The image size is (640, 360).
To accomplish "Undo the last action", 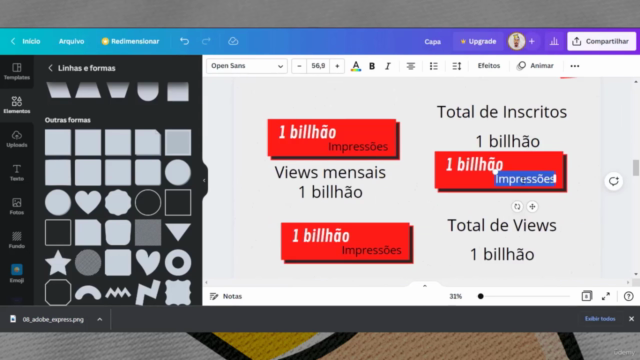I will coord(184,41).
